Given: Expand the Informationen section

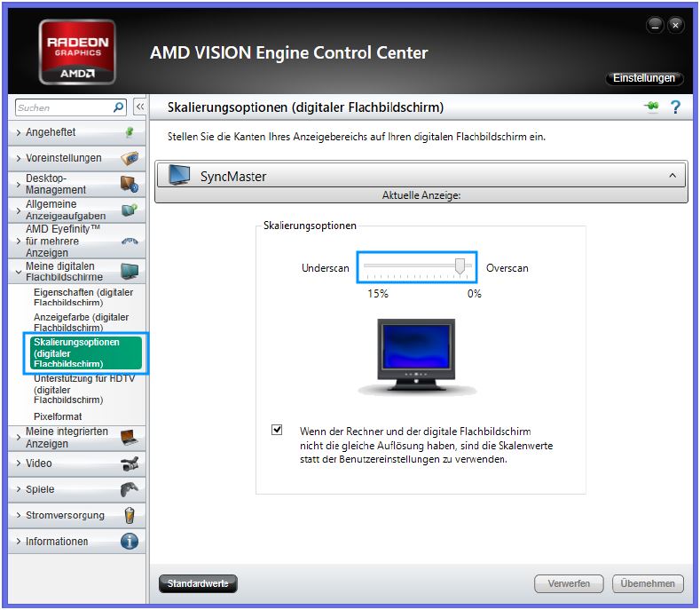Looking at the screenshot, I should (x=19, y=541).
